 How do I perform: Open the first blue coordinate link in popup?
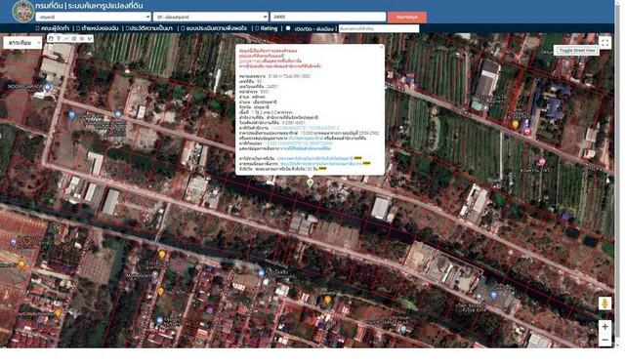pos(305,128)
